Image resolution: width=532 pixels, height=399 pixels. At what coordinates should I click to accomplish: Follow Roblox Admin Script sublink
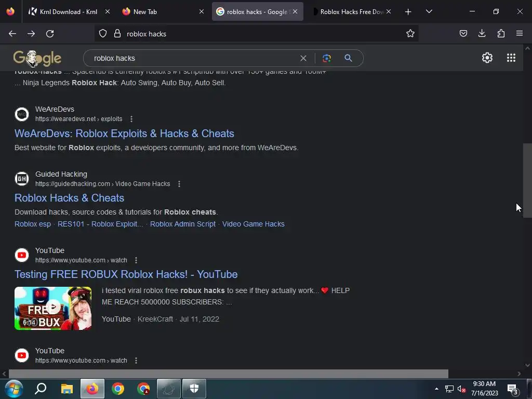click(x=182, y=224)
